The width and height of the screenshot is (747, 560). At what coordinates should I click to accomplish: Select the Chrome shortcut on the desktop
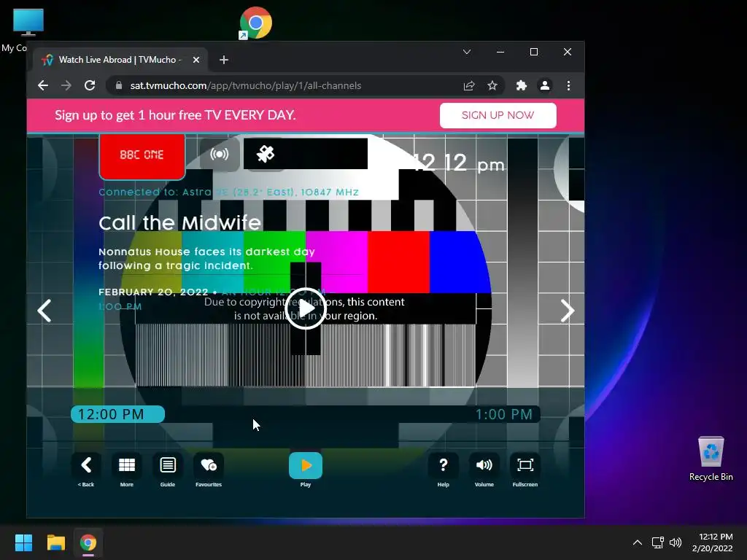(x=255, y=23)
